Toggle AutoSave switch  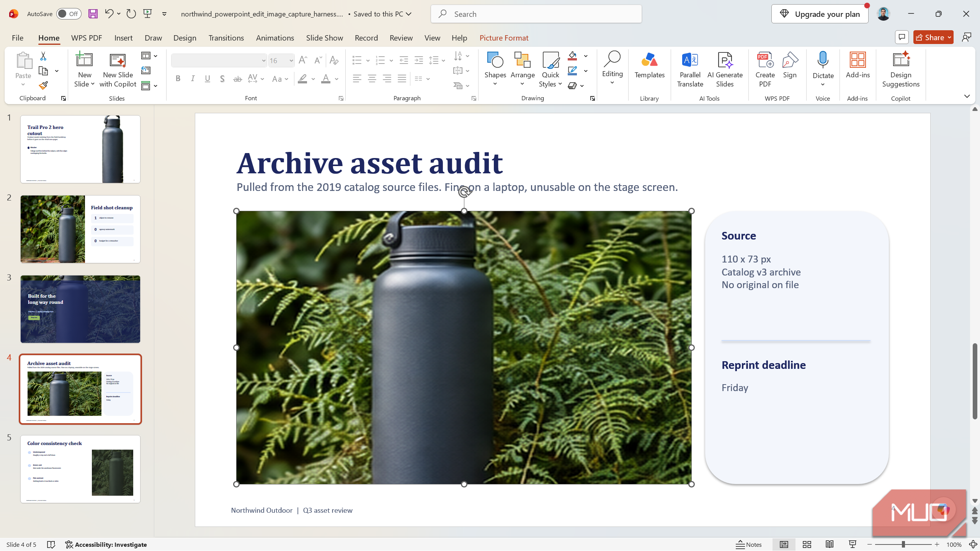pyautogui.click(x=69, y=14)
